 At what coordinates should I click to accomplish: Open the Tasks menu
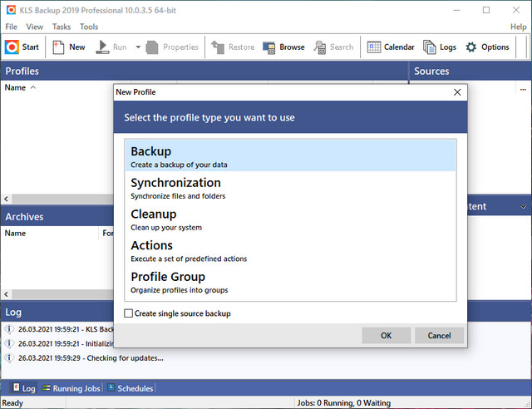click(x=62, y=27)
